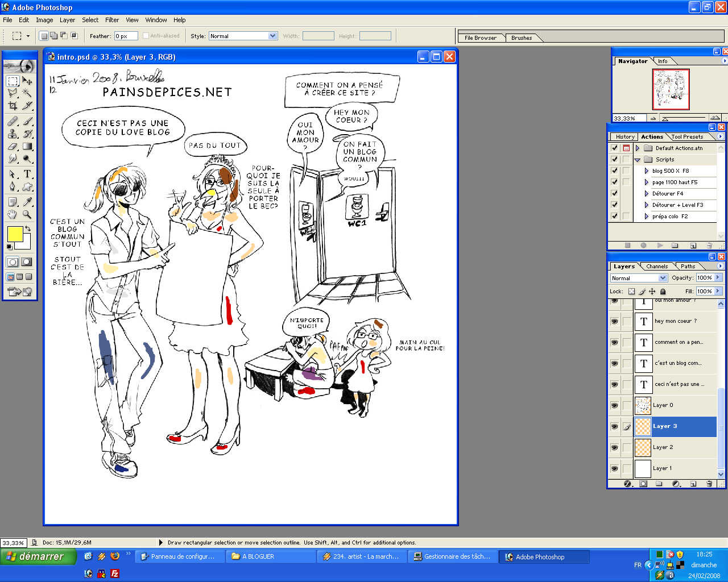Select the Eyedropper tool

click(27, 202)
